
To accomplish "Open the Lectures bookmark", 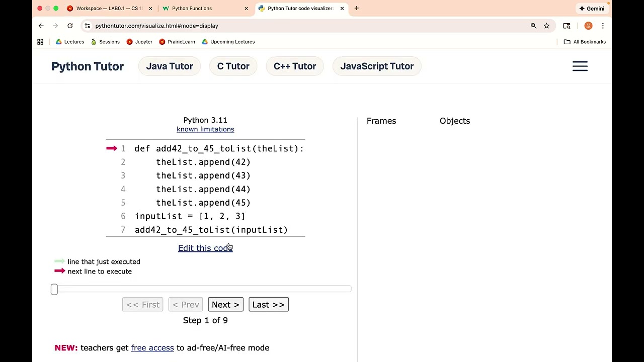I will click(x=70, y=42).
